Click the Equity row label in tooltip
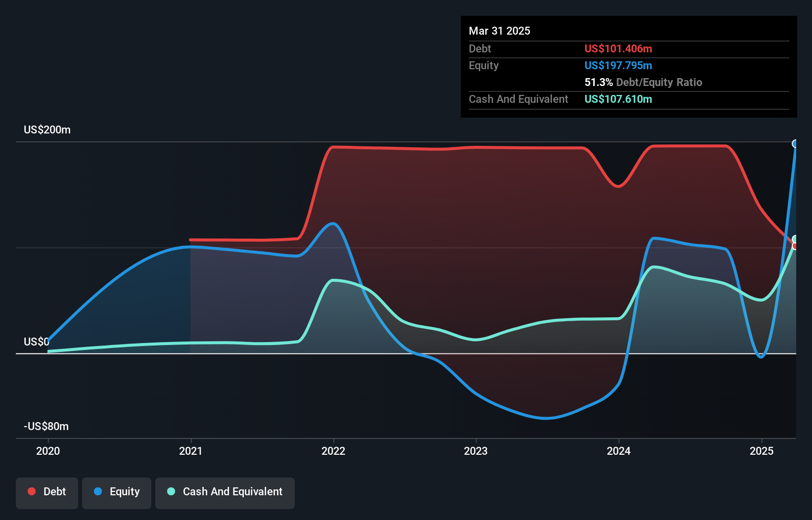Image resolution: width=812 pixels, height=520 pixels. pos(484,66)
